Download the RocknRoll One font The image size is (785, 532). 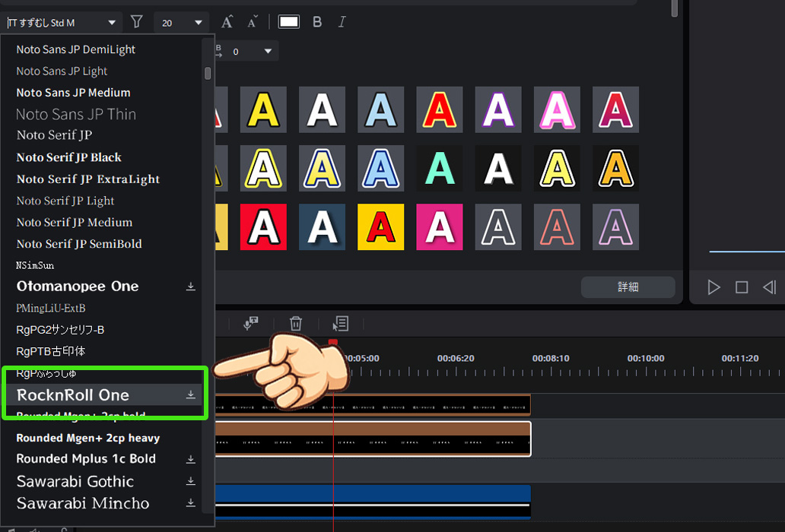[192, 394]
